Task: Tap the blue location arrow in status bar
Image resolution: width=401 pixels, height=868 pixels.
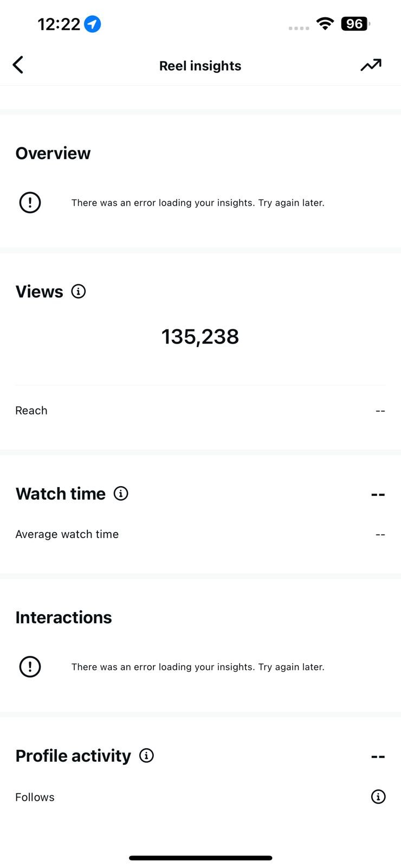Action: (x=93, y=24)
